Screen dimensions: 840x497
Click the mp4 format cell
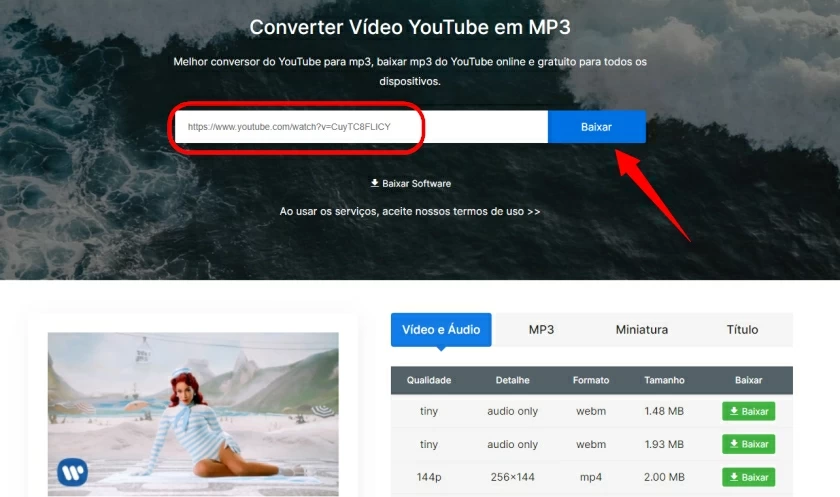[x=591, y=477]
